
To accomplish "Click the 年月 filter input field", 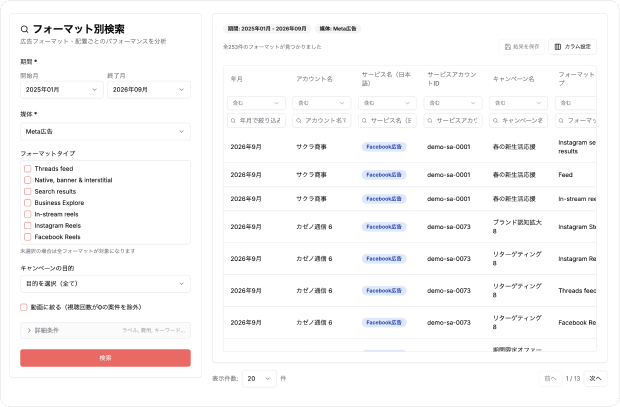I will point(256,120).
